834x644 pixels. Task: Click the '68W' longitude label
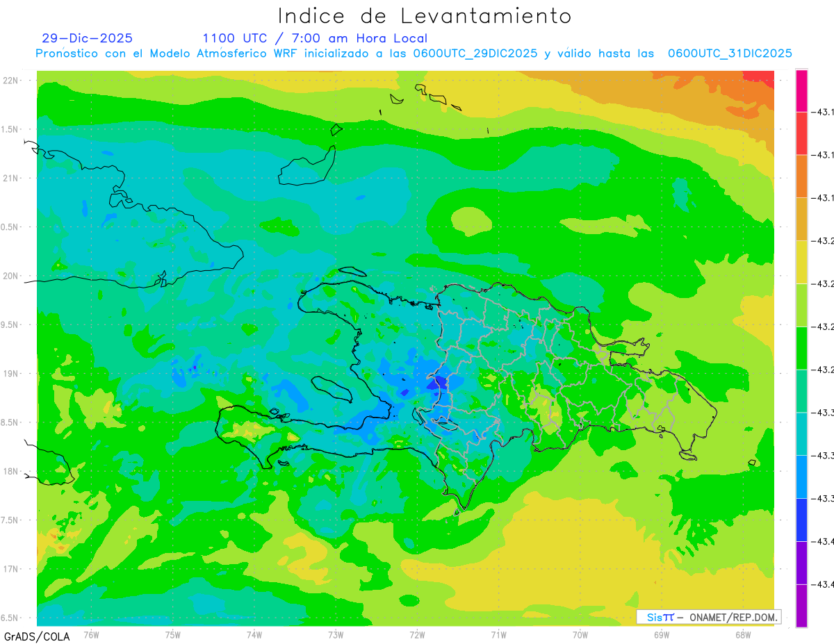[x=743, y=635]
